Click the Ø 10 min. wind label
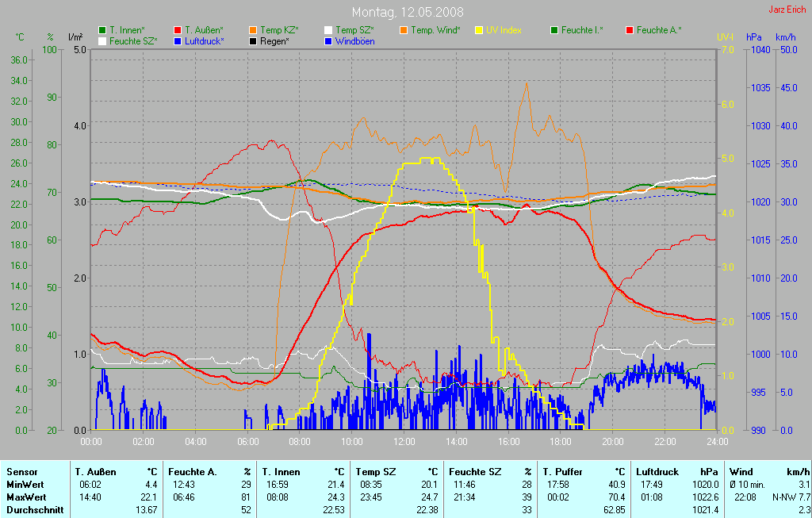This screenshot has height=518, width=812. [748, 485]
